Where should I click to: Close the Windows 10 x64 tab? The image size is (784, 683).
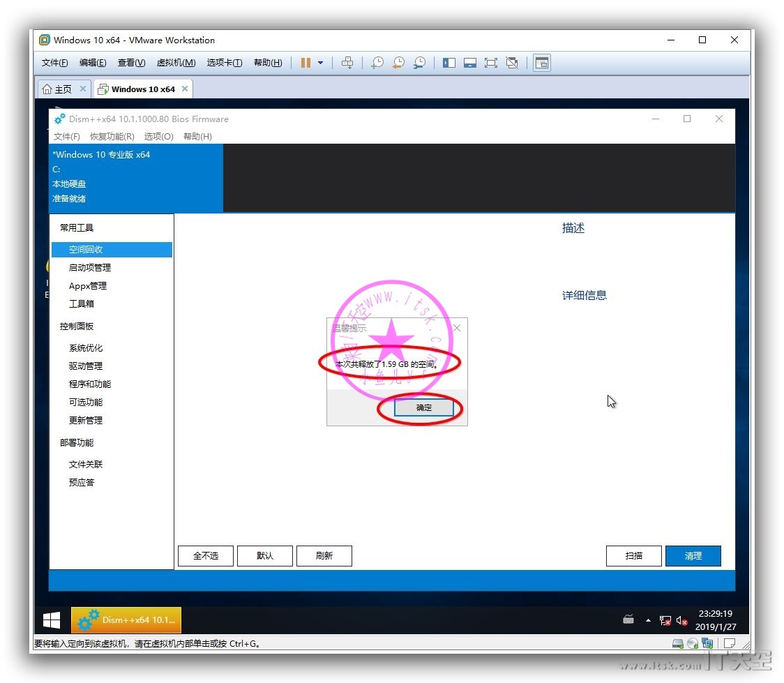185,89
